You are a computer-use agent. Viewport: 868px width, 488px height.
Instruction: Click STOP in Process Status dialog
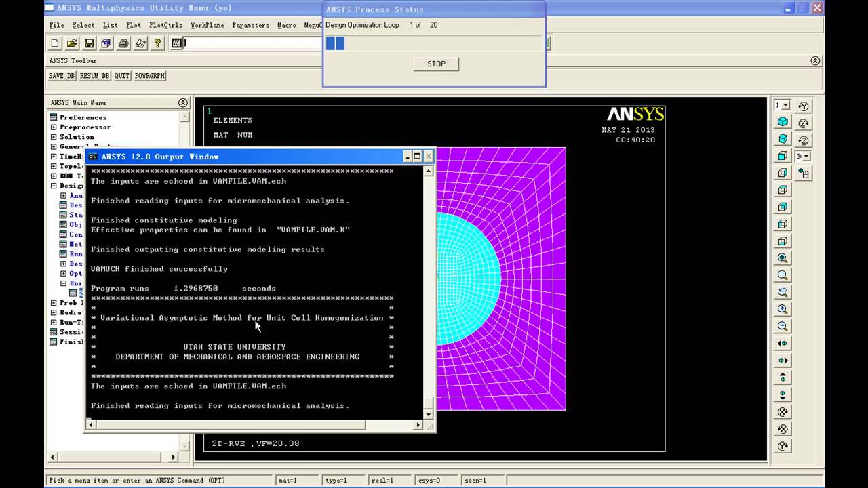pos(436,64)
